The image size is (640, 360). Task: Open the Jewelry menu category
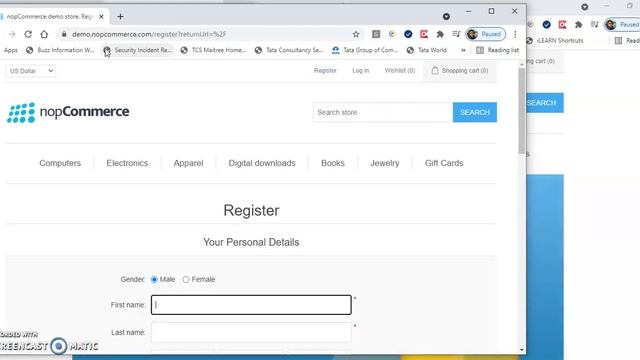point(384,163)
